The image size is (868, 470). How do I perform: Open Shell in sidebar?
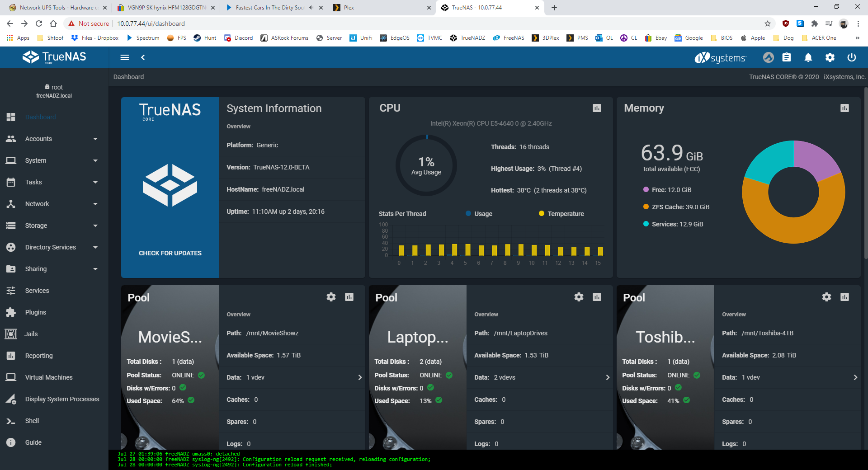(54, 421)
